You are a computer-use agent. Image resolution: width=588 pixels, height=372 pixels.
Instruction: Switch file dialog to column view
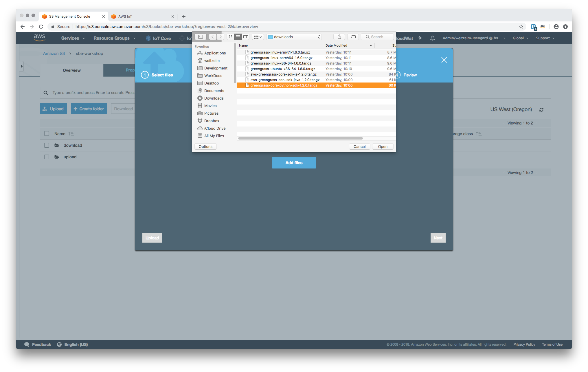(246, 37)
